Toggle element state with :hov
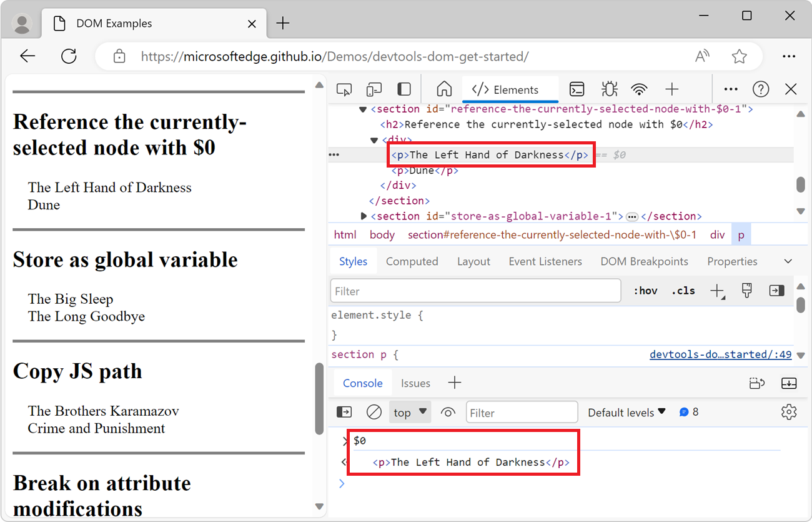 645,291
